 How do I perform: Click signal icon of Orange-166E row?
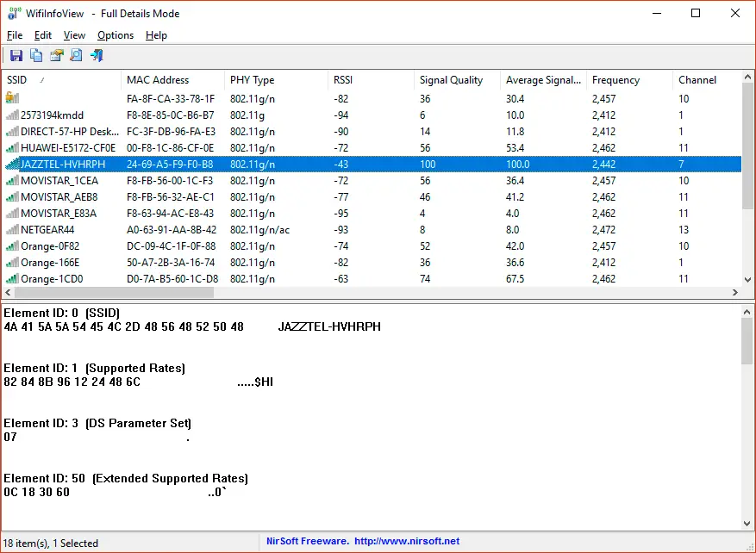tap(12, 263)
